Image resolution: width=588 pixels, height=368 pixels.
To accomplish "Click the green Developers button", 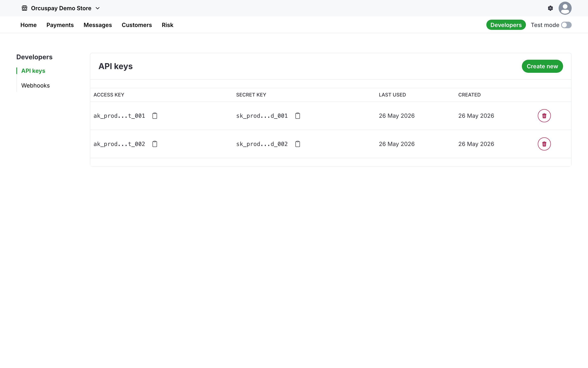I will [506, 25].
